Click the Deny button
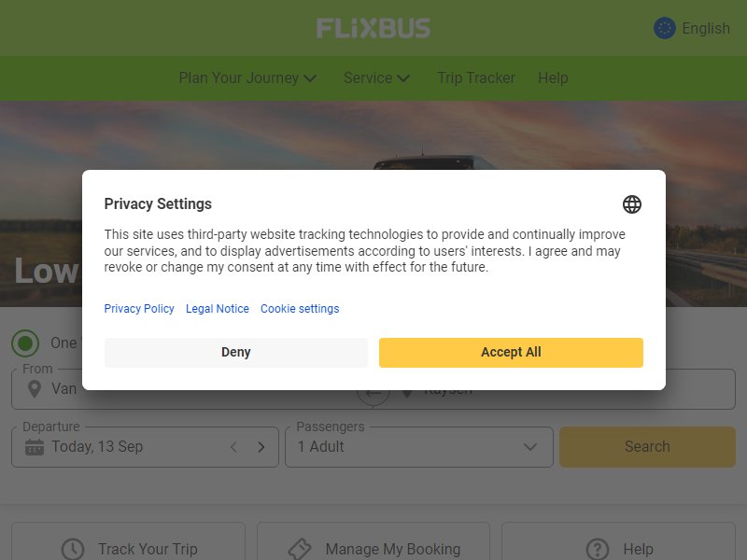The image size is (747, 560). 236,353
